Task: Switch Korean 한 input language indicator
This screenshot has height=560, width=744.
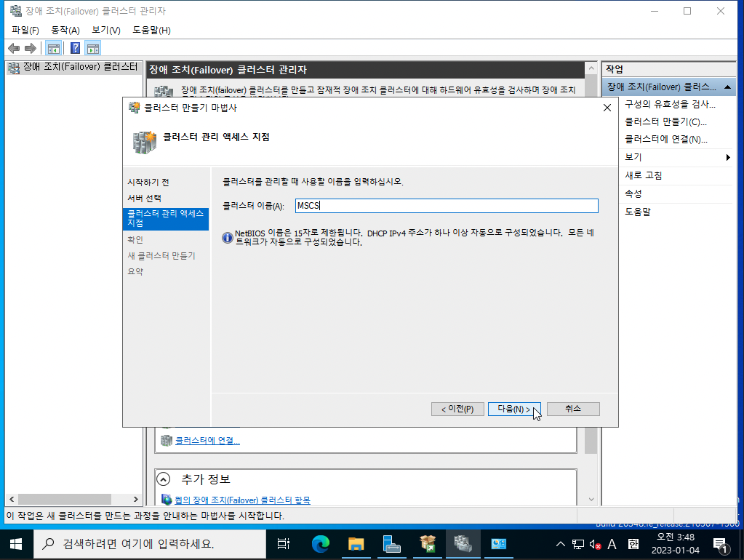Action: pyautogui.click(x=633, y=544)
